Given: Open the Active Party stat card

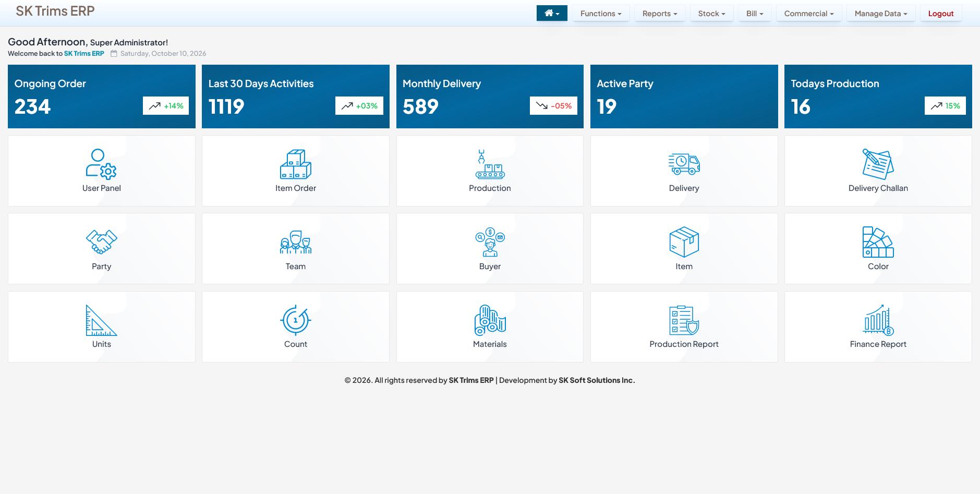Looking at the screenshot, I should pyautogui.click(x=684, y=97).
